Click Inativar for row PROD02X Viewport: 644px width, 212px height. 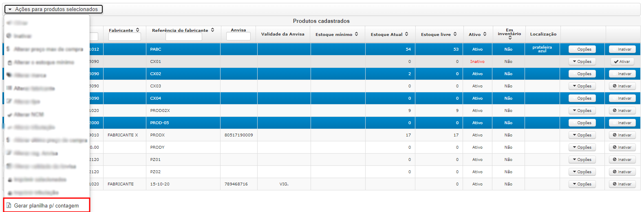(622, 110)
